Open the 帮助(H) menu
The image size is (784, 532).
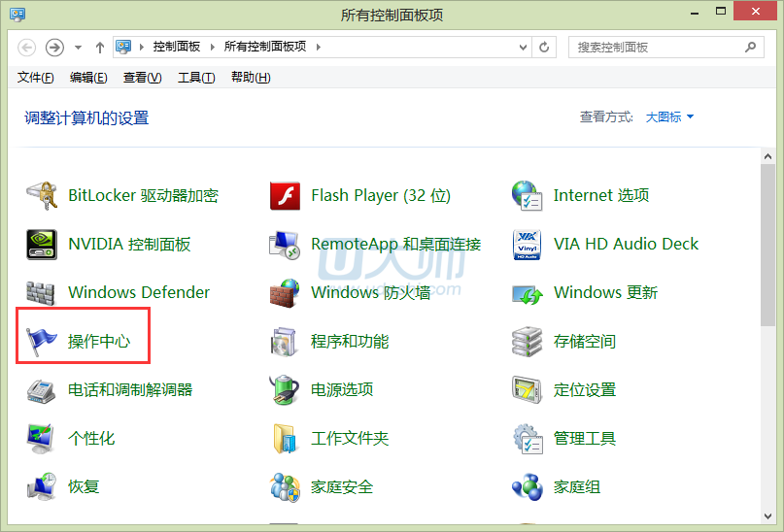click(251, 78)
